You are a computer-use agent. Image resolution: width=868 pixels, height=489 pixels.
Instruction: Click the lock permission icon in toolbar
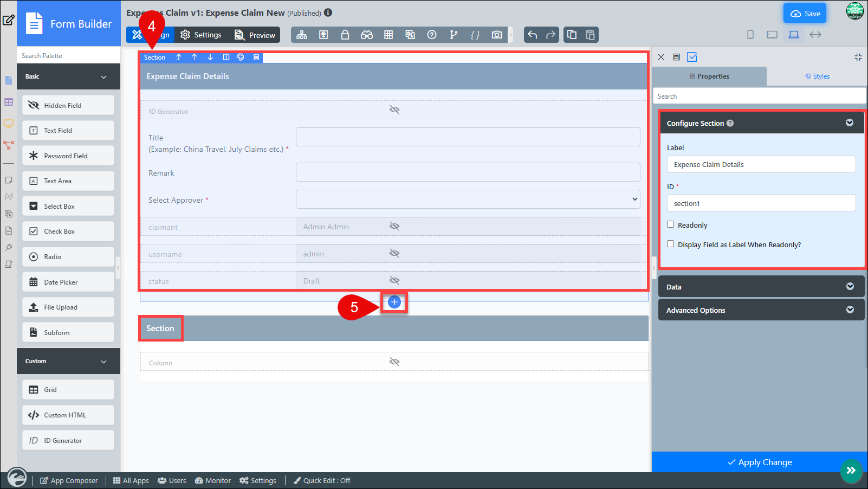point(345,35)
